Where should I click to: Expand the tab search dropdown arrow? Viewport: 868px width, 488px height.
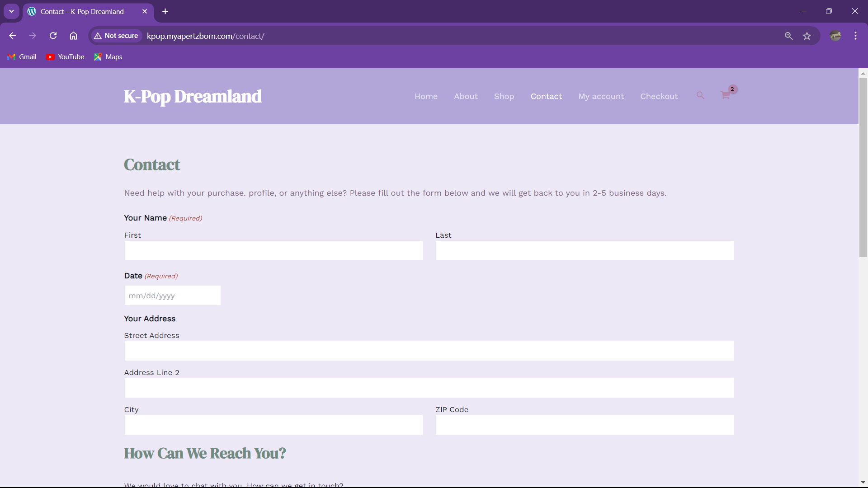click(11, 11)
